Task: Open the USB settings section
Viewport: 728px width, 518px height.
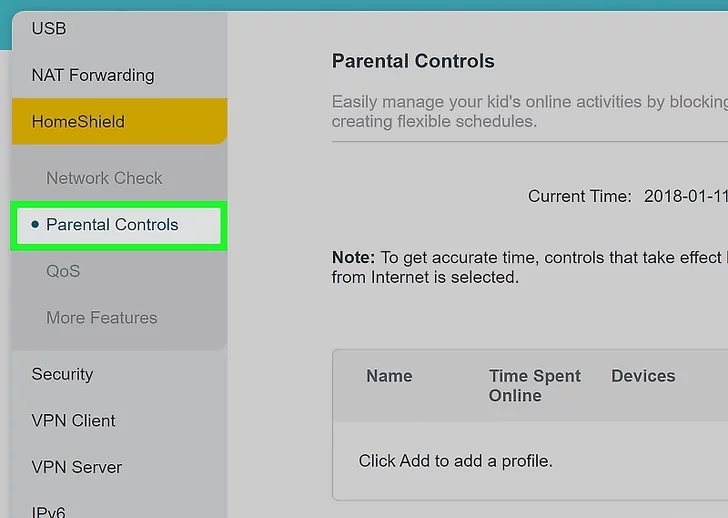Action: 49,28
